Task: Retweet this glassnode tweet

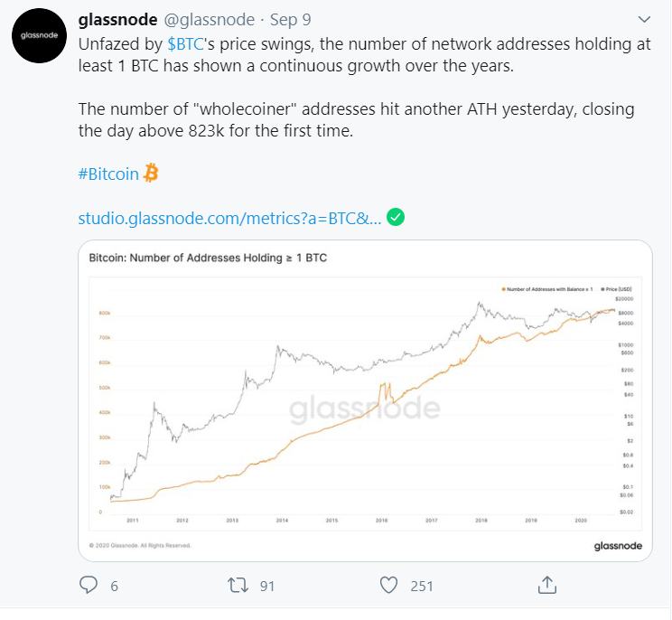Action: tap(239, 585)
